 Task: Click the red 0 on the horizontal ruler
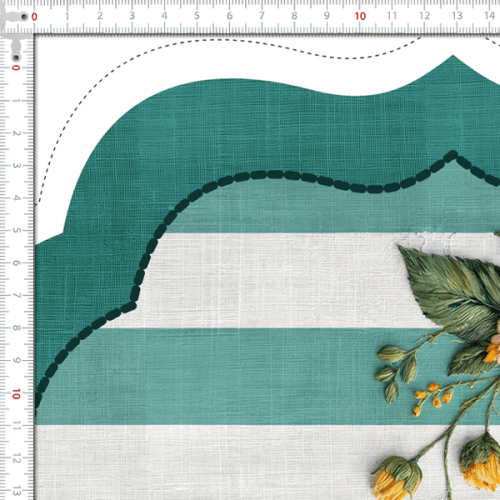(34, 17)
